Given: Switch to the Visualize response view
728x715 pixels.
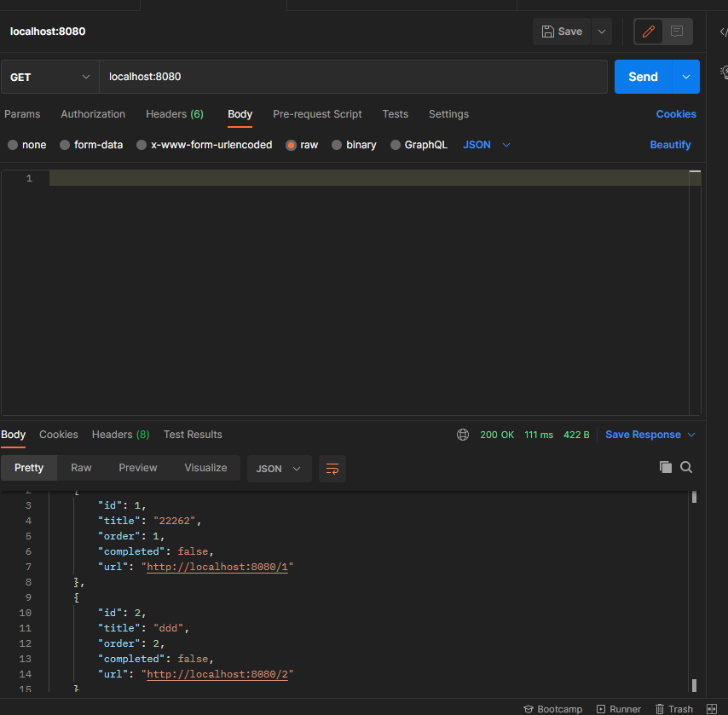Looking at the screenshot, I should 205,468.
